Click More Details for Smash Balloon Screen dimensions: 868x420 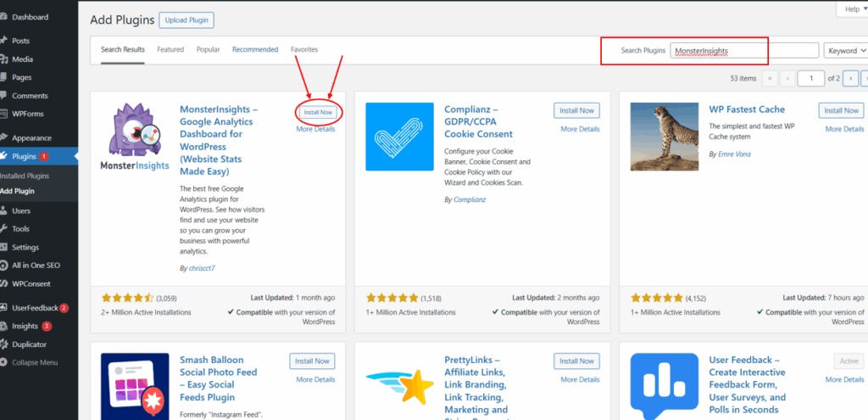tap(315, 379)
